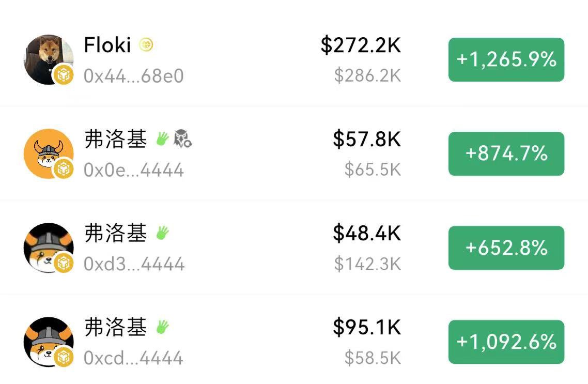Viewport: 588px width, 384px height.
Task: Tap the green hand icon in the +1,092.6% row
Action: tap(163, 327)
